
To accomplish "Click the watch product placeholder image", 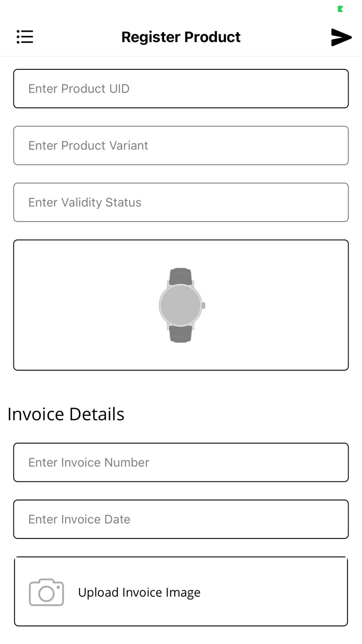I will point(181,304).
